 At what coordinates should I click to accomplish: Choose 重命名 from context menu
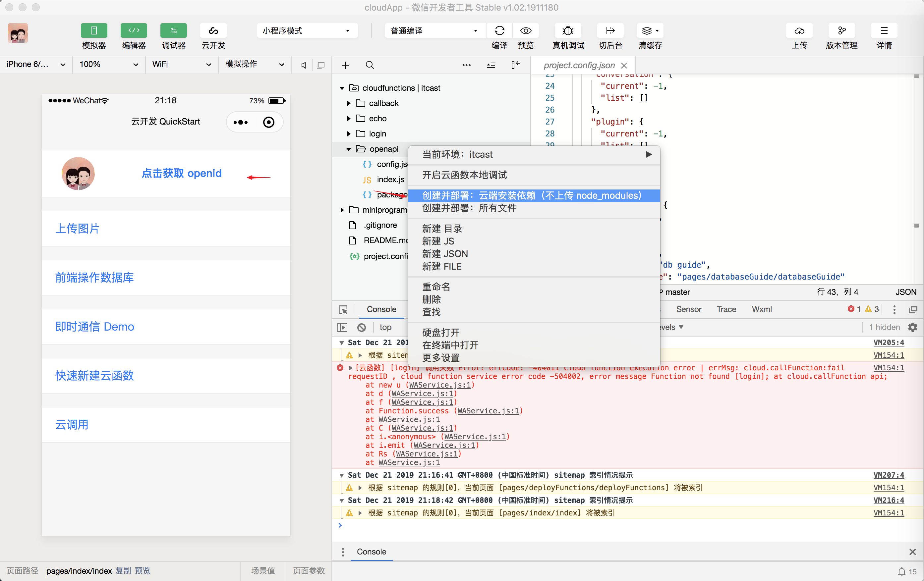coord(534,287)
